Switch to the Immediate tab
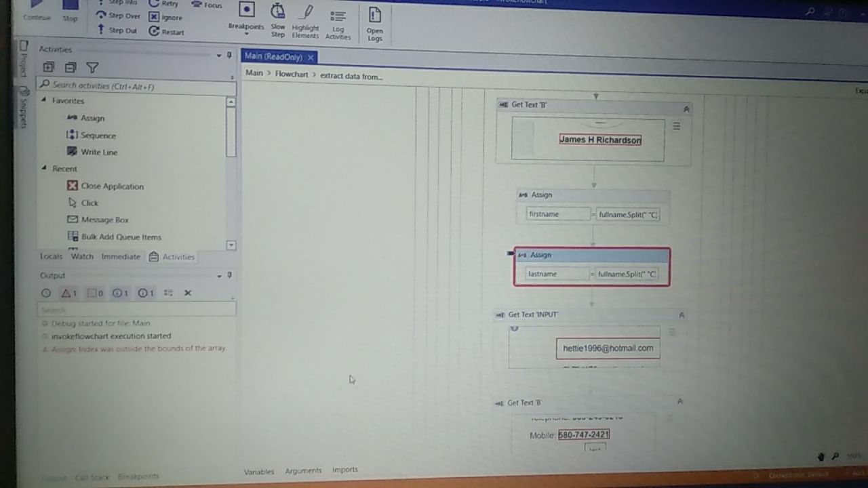Image resolution: width=868 pixels, height=488 pixels. coord(121,256)
